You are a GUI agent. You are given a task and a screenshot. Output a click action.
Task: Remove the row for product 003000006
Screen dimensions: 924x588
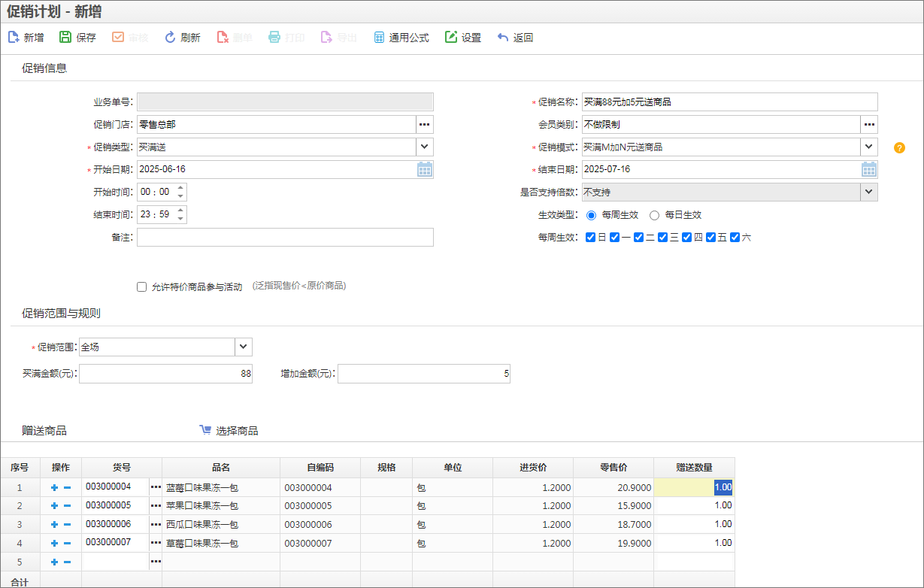tap(67, 525)
